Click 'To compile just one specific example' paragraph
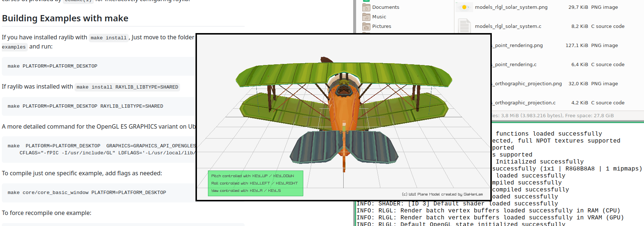644x226 pixels. [x=82, y=173]
